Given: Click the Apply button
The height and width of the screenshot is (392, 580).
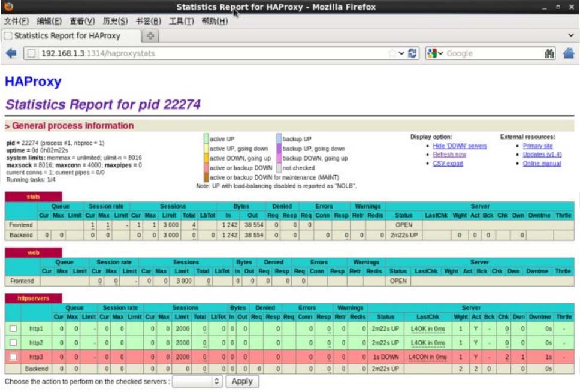Looking at the screenshot, I should click(242, 381).
